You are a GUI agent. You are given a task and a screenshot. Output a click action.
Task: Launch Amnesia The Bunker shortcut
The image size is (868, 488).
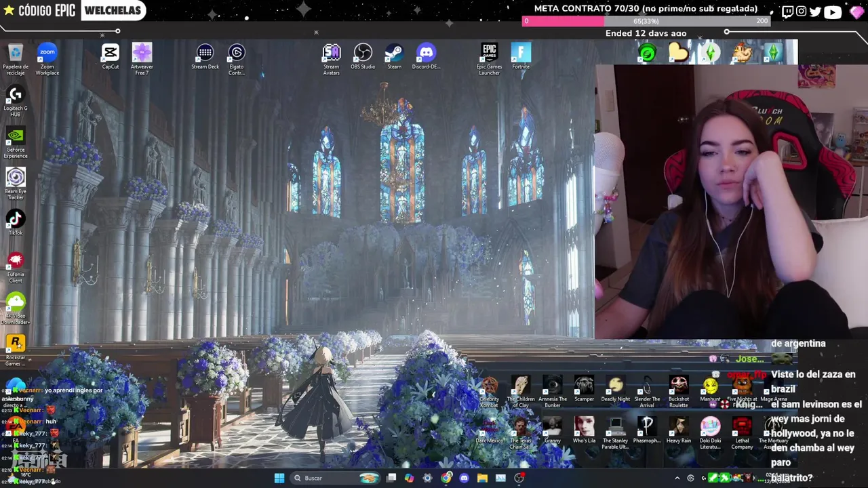click(552, 392)
